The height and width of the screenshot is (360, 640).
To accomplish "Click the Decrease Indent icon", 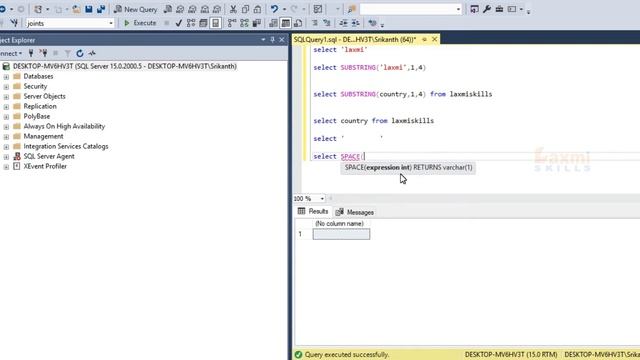I will [x=344, y=23].
